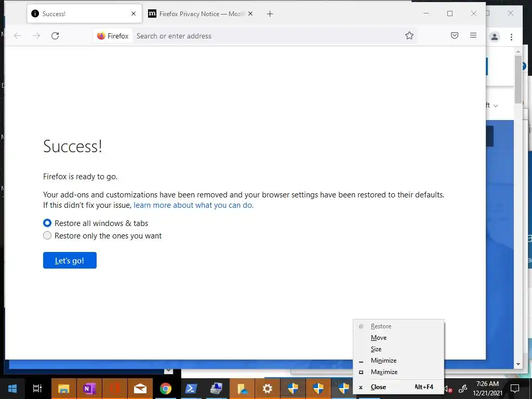Select Minimize in the context menu

click(398, 361)
